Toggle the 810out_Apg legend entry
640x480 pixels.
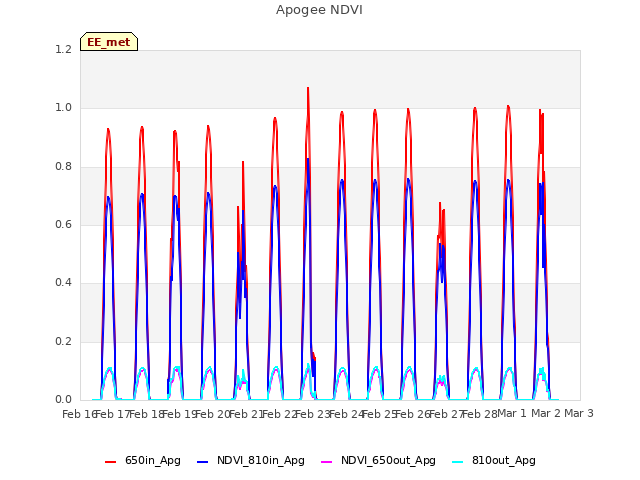tap(494, 461)
